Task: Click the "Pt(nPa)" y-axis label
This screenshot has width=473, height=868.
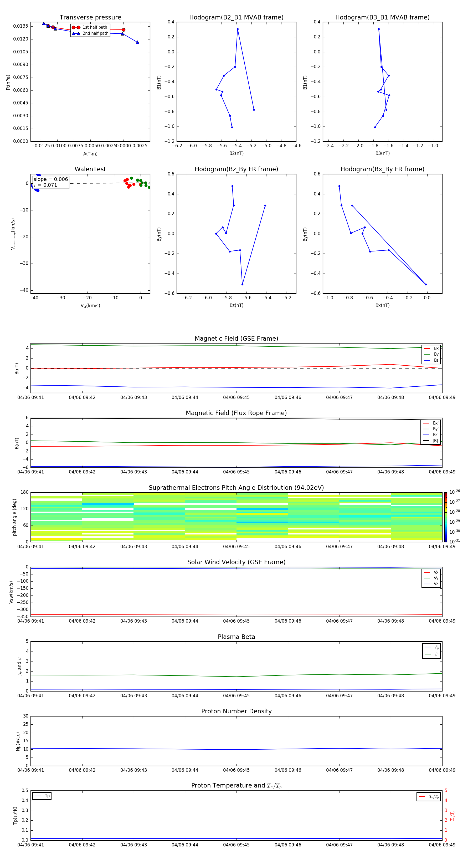Action: [x=8, y=82]
